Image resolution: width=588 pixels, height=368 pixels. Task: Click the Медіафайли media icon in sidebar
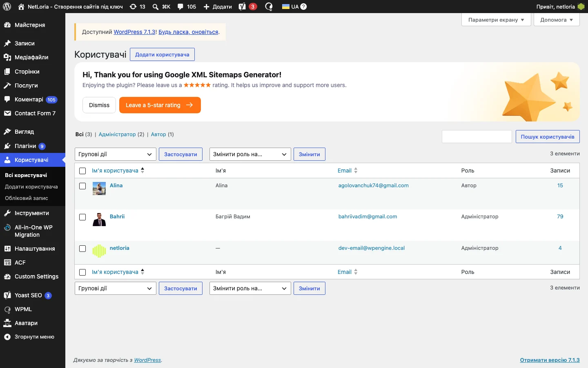(x=7, y=57)
